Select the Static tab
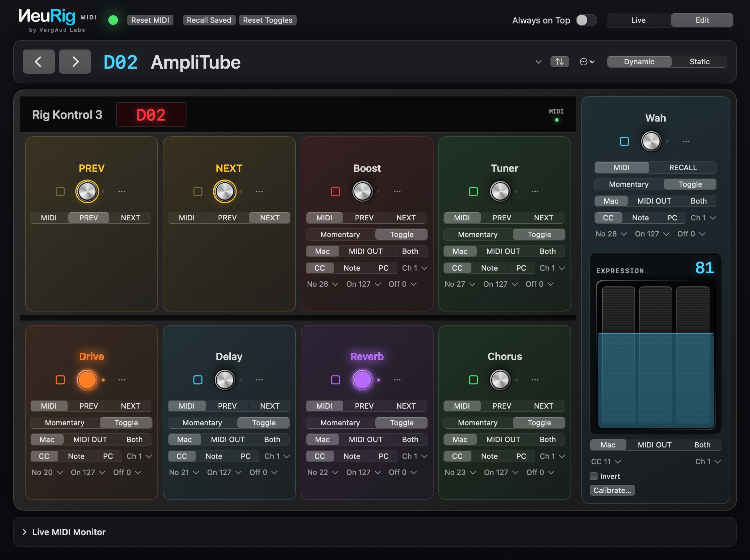This screenshot has width=750, height=560. click(699, 62)
